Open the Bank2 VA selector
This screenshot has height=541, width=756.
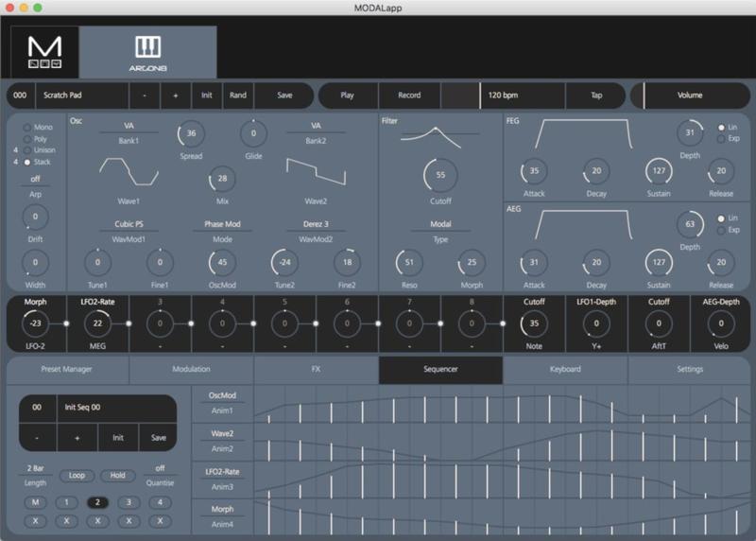point(316,126)
